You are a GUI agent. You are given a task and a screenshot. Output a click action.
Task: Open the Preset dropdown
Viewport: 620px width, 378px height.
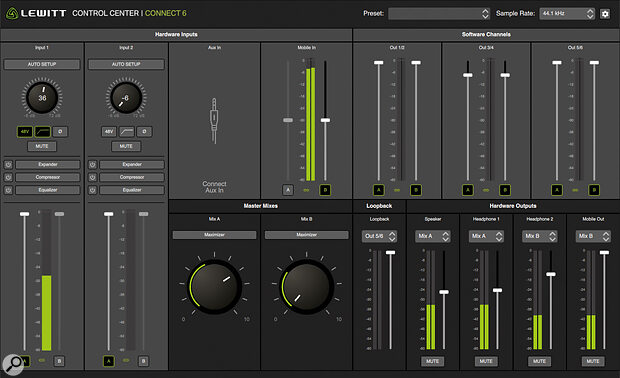coord(439,14)
